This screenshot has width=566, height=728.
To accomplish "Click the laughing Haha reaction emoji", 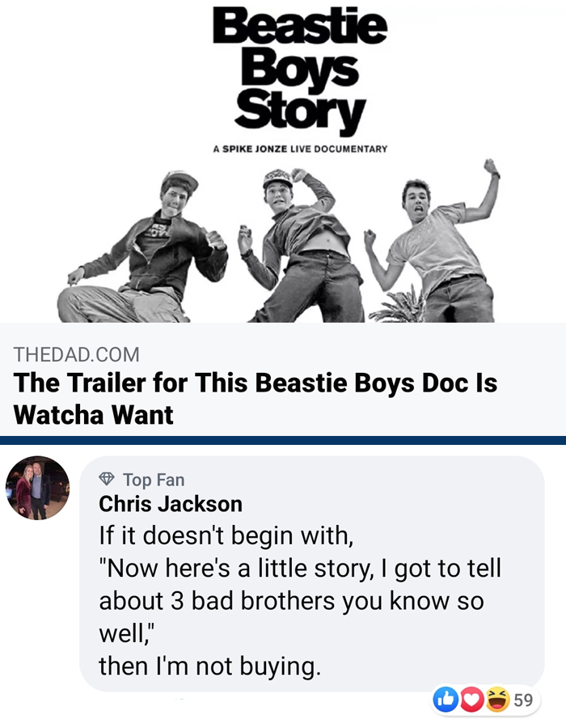I will [x=498, y=700].
